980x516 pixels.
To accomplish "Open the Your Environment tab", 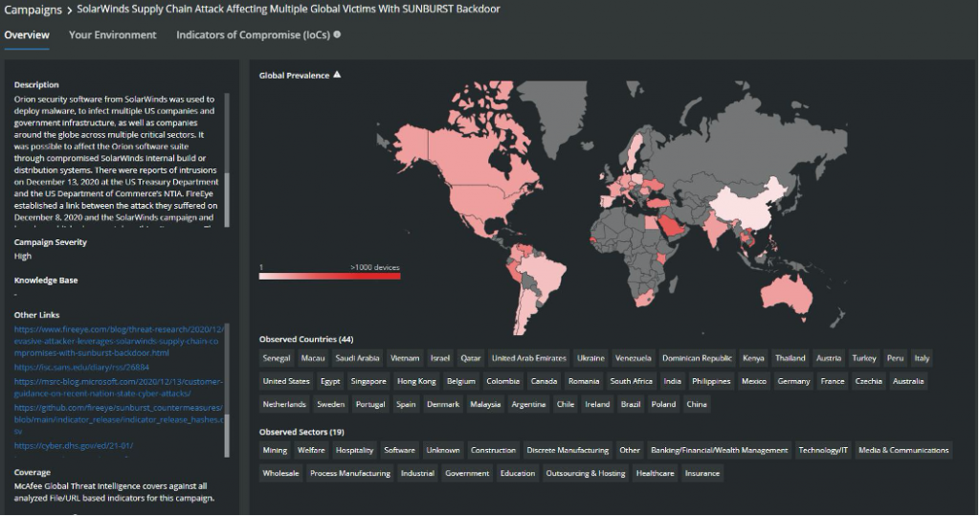I will 112,34.
